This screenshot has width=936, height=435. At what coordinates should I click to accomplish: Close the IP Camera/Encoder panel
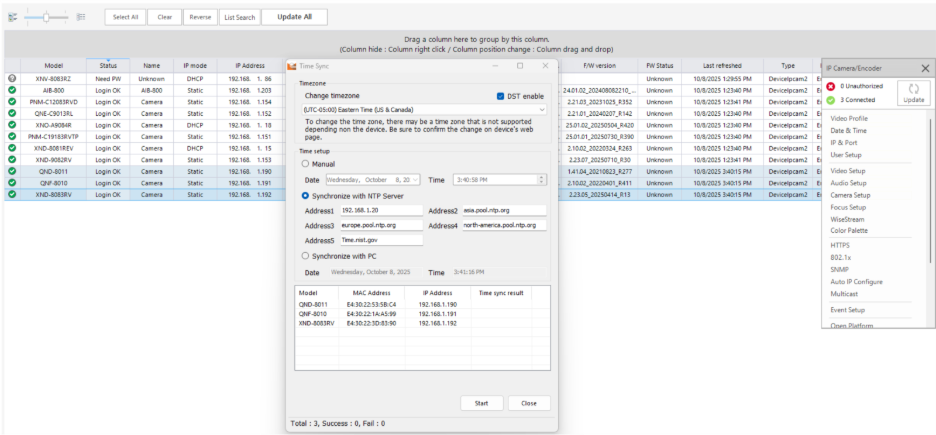[925, 69]
